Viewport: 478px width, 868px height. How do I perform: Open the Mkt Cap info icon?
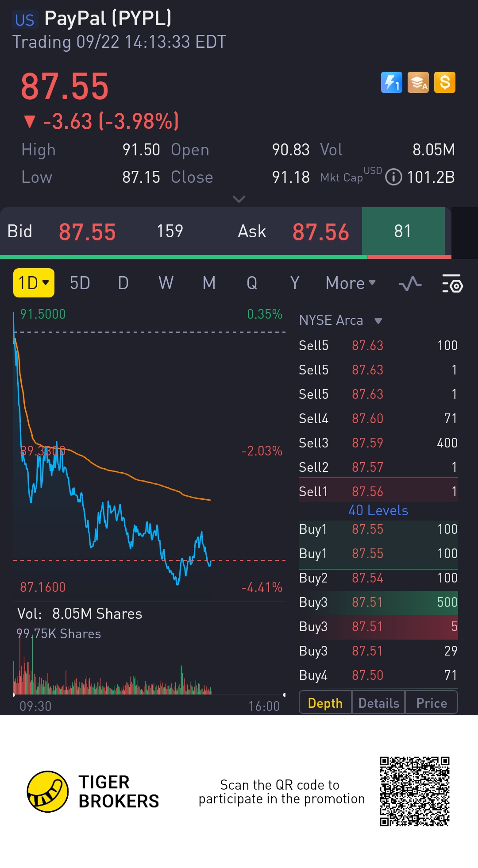tap(393, 177)
